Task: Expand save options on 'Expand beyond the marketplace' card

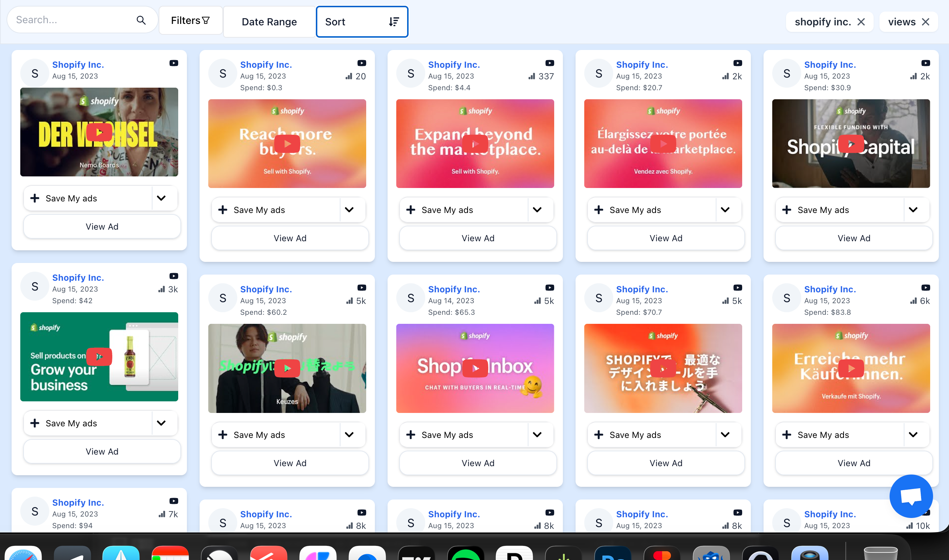Action: [x=537, y=210]
